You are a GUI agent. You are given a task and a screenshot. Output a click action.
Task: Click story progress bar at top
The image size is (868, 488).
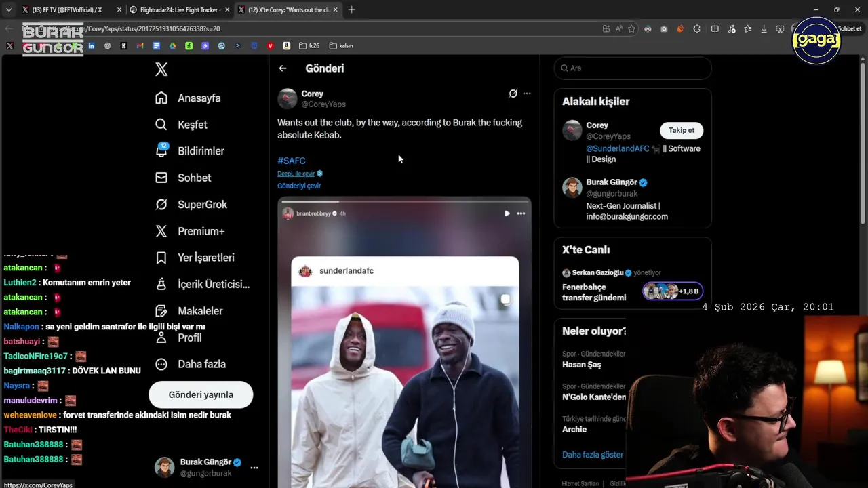[x=404, y=202]
